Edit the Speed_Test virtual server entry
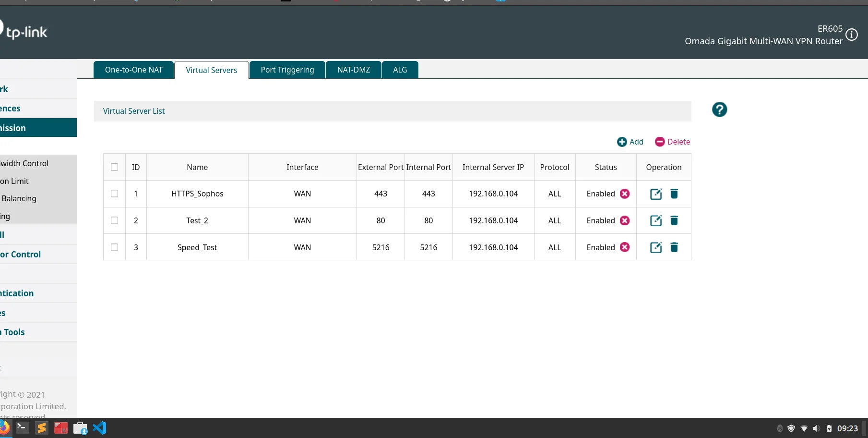The height and width of the screenshot is (438, 868). pyautogui.click(x=656, y=247)
